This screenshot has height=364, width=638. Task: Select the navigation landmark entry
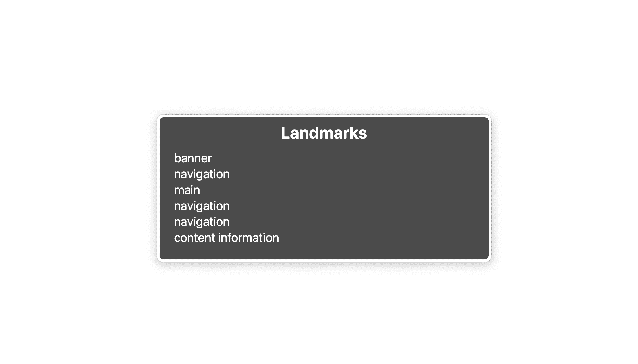tap(202, 174)
